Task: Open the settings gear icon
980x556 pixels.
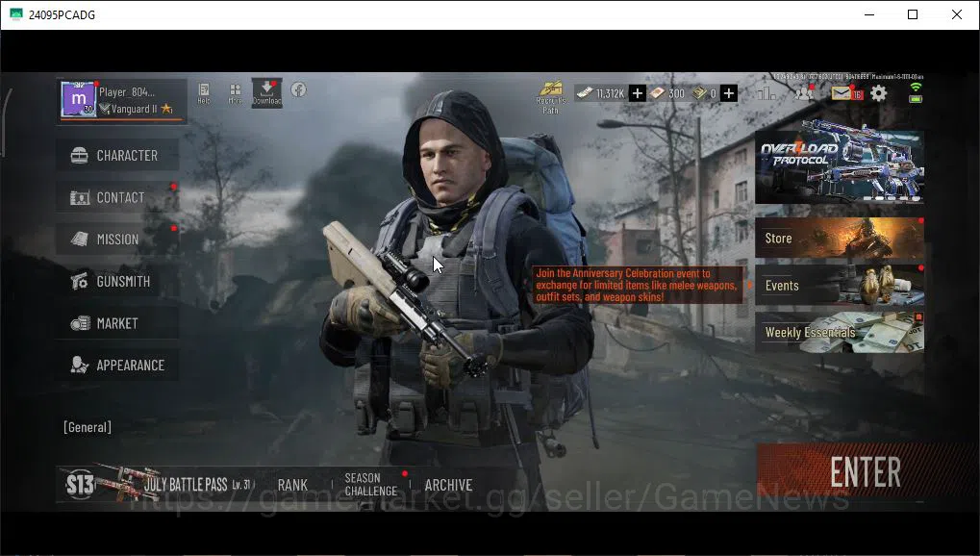Action: click(879, 93)
